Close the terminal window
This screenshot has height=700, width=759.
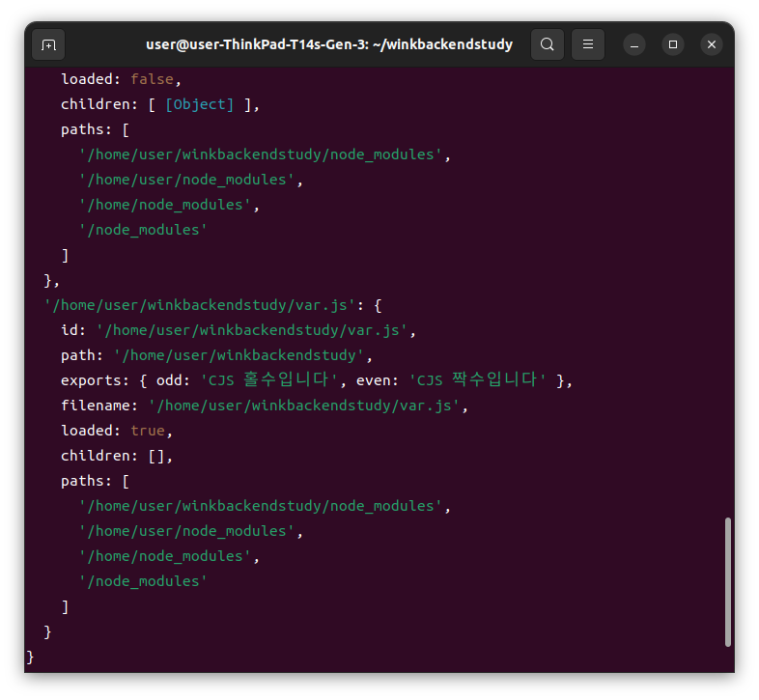712,44
